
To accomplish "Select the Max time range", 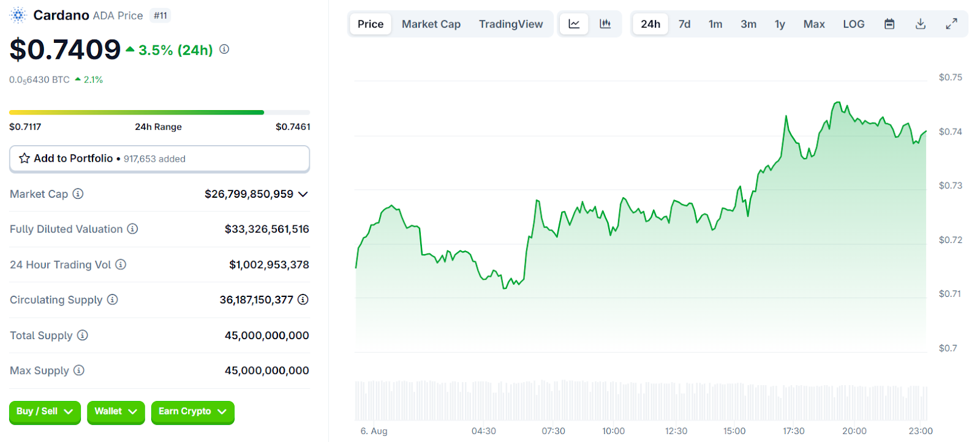I will click(814, 24).
